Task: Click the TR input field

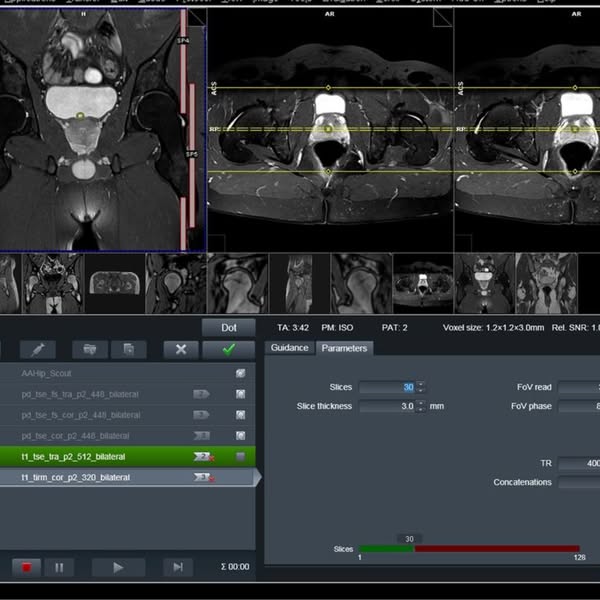Action: coord(579,463)
